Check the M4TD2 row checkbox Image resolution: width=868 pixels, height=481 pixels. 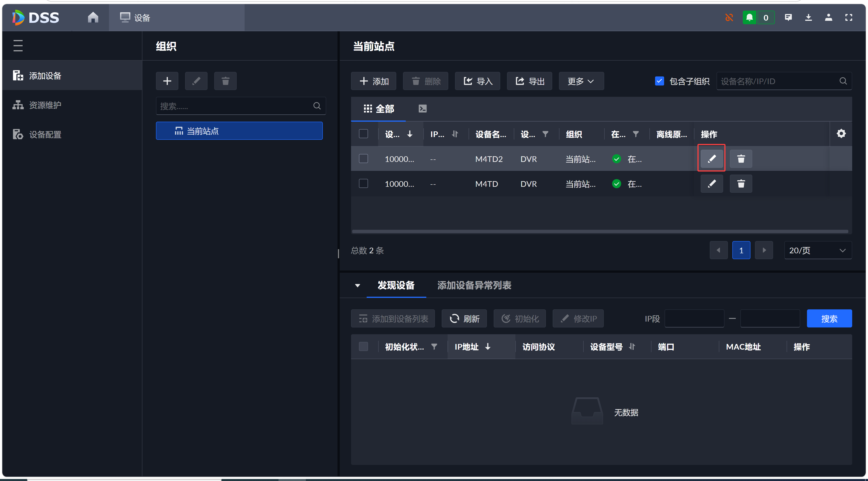pos(363,159)
